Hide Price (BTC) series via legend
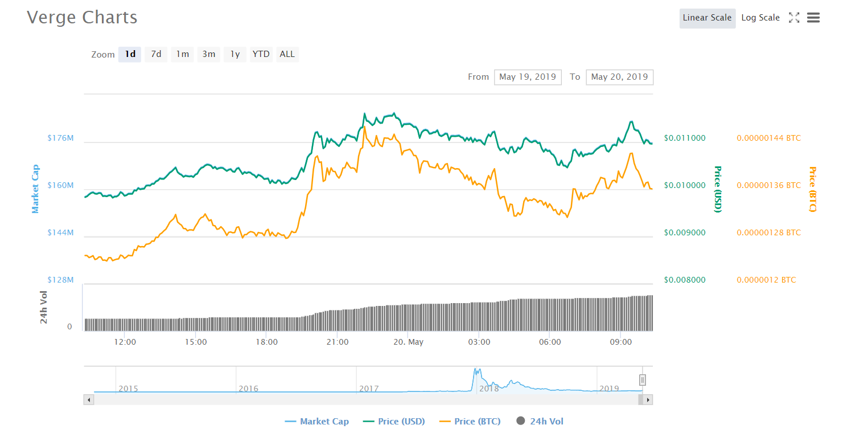The width and height of the screenshot is (868, 433). 470,422
